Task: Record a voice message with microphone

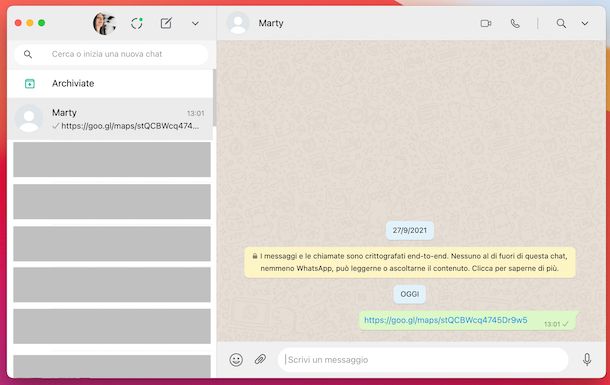Action: pyautogui.click(x=587, y=360)
